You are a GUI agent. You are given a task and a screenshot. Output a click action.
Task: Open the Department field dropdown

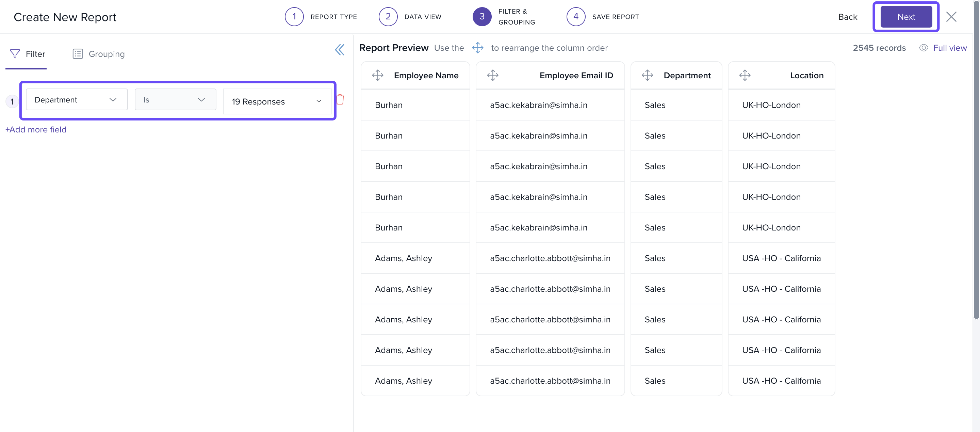click(x=77, y=100)
